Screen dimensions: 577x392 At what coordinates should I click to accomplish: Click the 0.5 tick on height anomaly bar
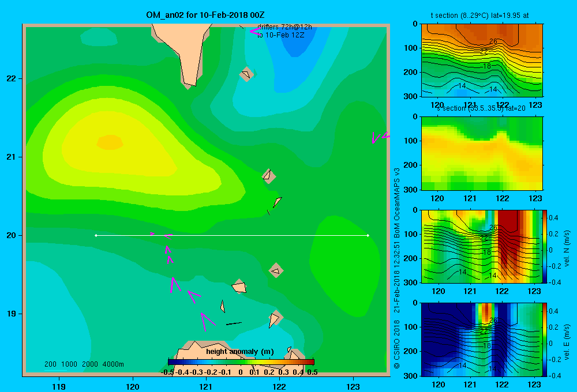312,372
